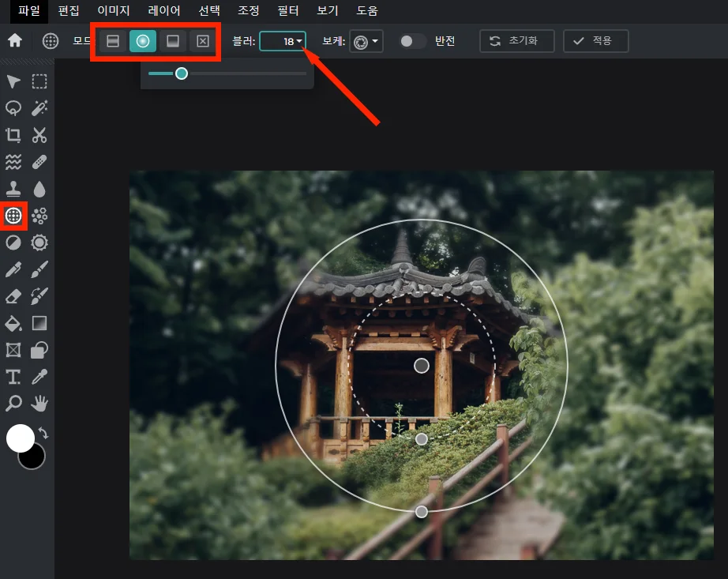The height and width of the screenshot is (579, 728).
Task: Open the 필터 menu
Action: tap(287, 11)
